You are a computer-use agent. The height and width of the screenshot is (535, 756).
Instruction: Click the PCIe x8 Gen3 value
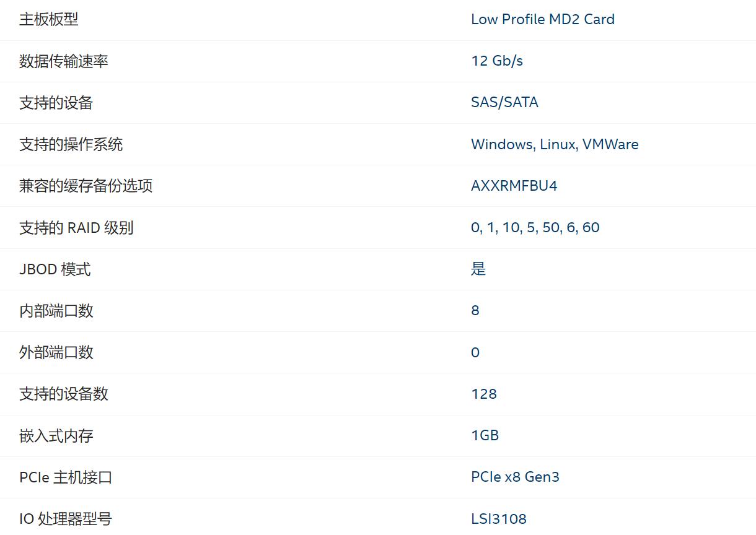pos(515,477)
